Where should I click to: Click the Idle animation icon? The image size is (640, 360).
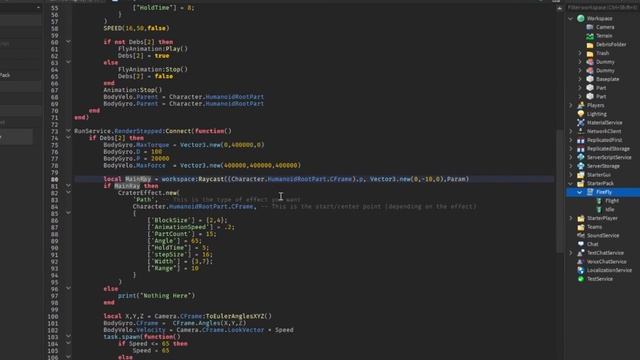point(599,209)
